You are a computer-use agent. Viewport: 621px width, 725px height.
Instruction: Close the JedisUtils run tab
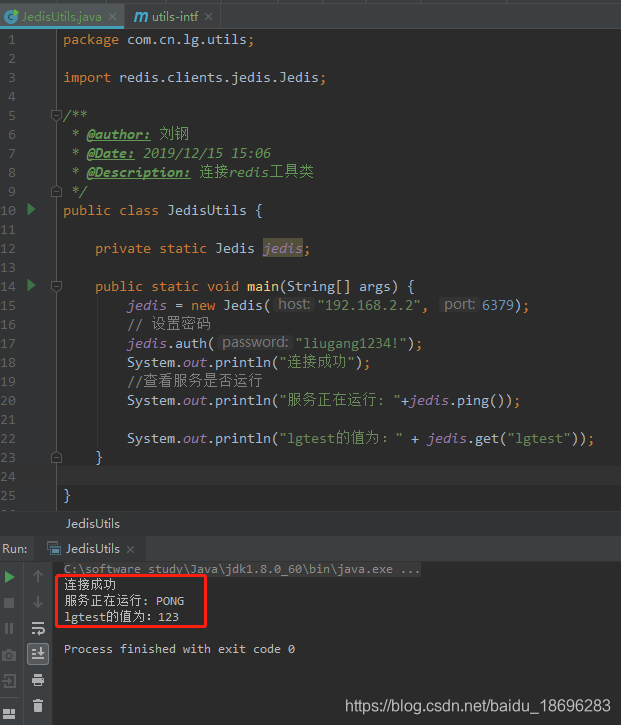pos(130,549)
